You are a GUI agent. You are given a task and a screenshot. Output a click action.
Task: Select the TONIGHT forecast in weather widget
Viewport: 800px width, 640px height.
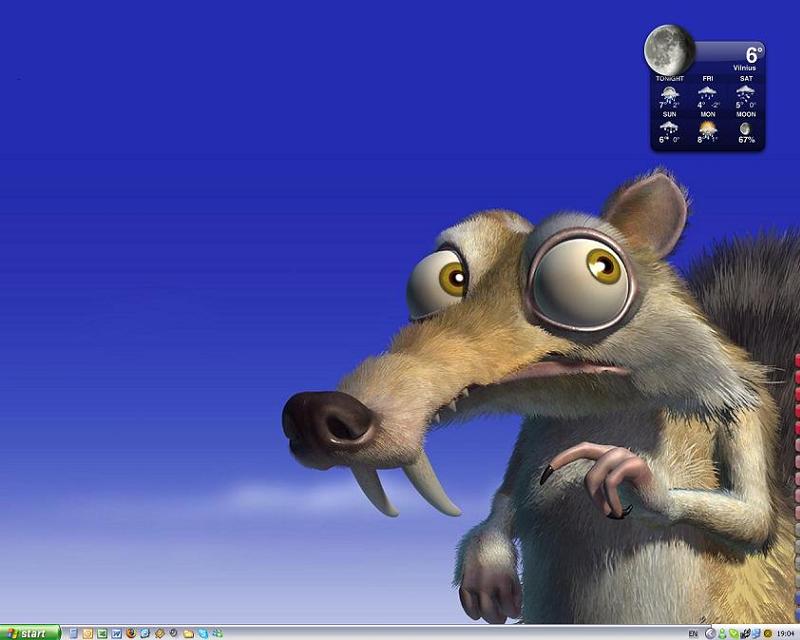pyautogui.click(x=669, y=96)
